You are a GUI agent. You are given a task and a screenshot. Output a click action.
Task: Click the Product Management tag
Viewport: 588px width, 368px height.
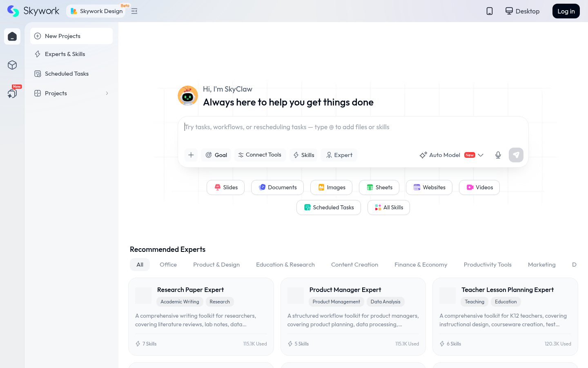point(336,302)
